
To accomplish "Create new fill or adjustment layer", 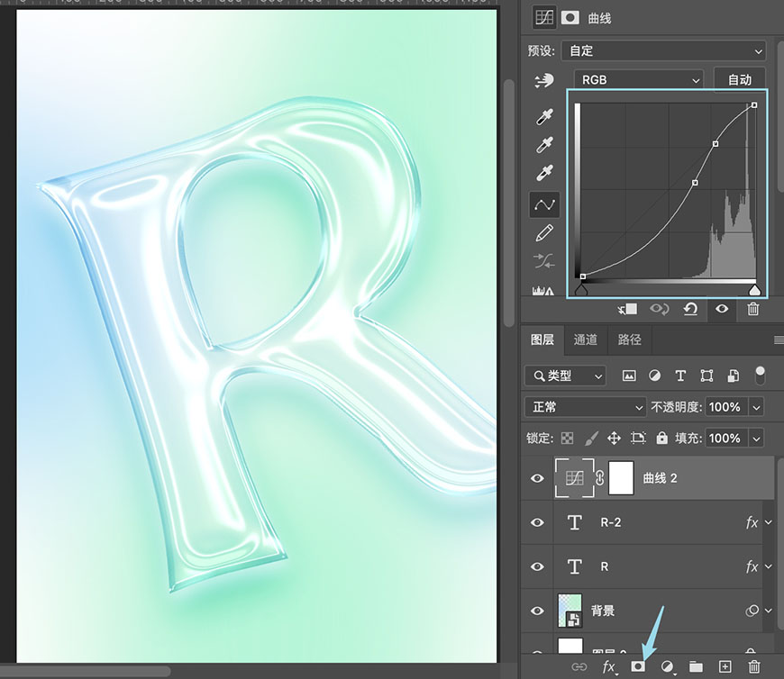I will pos(667,666).
